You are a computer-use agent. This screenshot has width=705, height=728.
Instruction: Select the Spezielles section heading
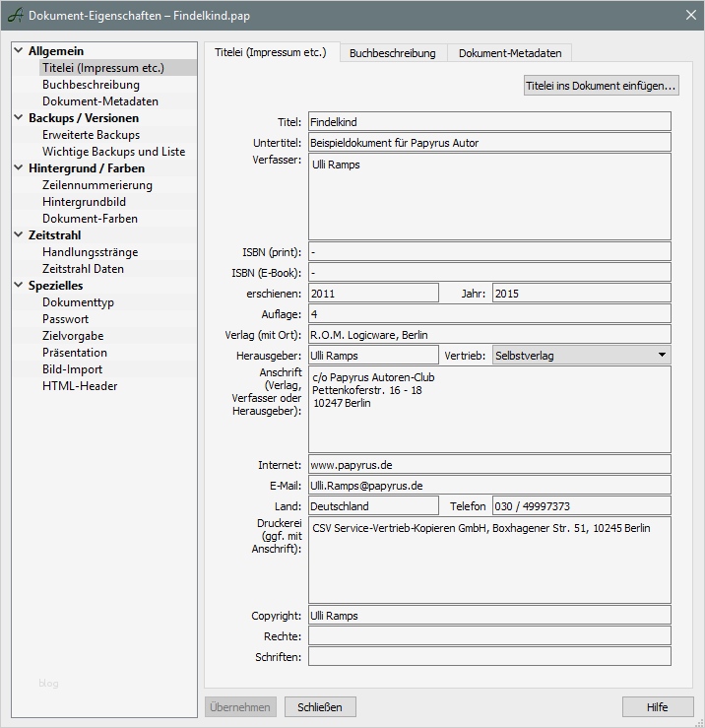tap(56, 285)
